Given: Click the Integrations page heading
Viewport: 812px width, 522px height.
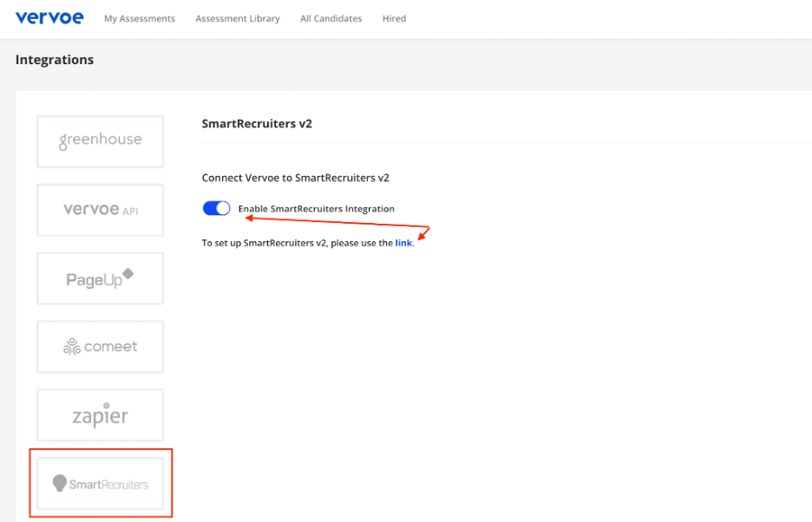Looking at the screenshot, I should [55, 60].
